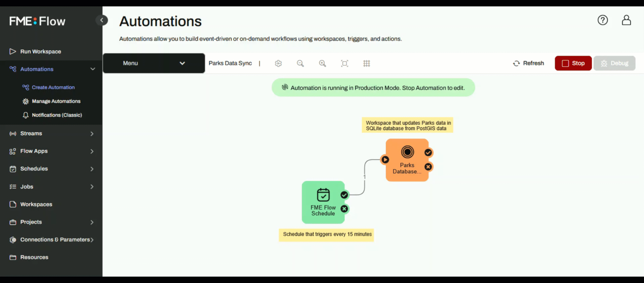Refresh the automation view
Viewport: 644px width, 283px height.
coord(528,63)
